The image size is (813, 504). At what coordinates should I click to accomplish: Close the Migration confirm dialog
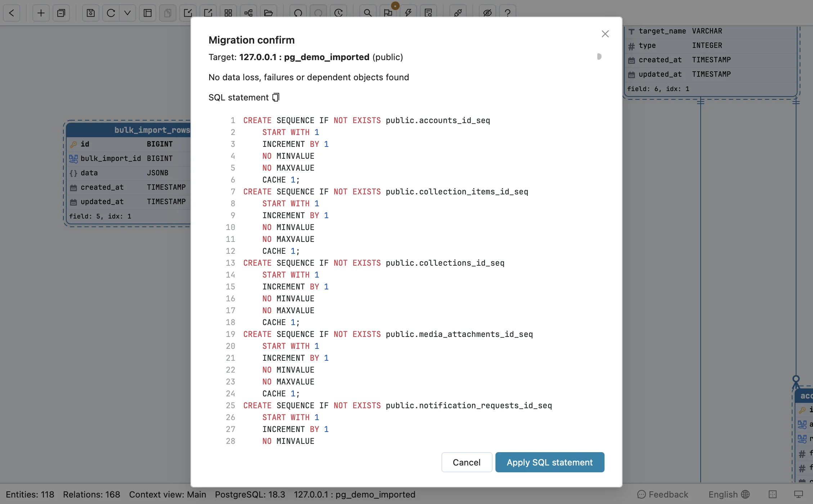coord(605,34)
